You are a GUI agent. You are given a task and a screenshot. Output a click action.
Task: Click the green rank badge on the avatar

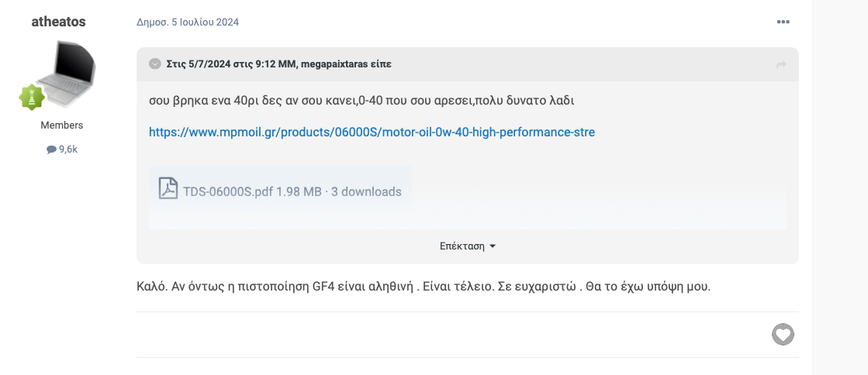32,97
